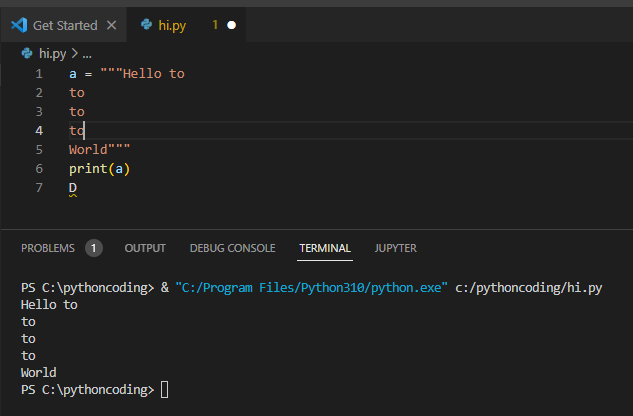Switch to the Get Started tab
Viewport: 633px width, 416px height.
point(64,25)
